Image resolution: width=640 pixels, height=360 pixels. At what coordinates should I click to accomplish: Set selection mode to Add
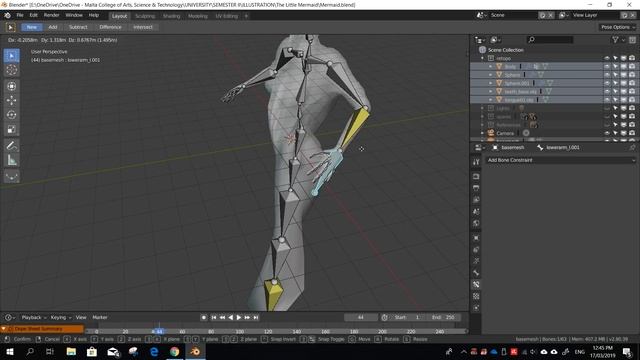coord(53,27)
